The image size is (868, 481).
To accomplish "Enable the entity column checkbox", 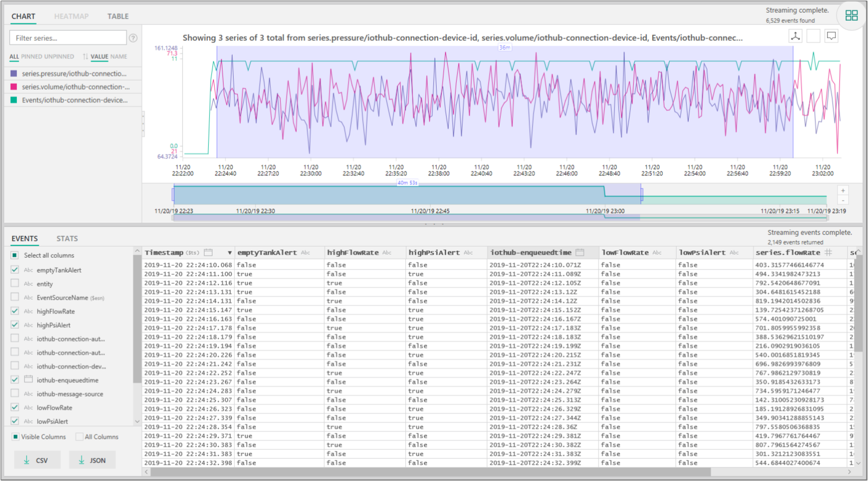I will click(x=15, y=284).
